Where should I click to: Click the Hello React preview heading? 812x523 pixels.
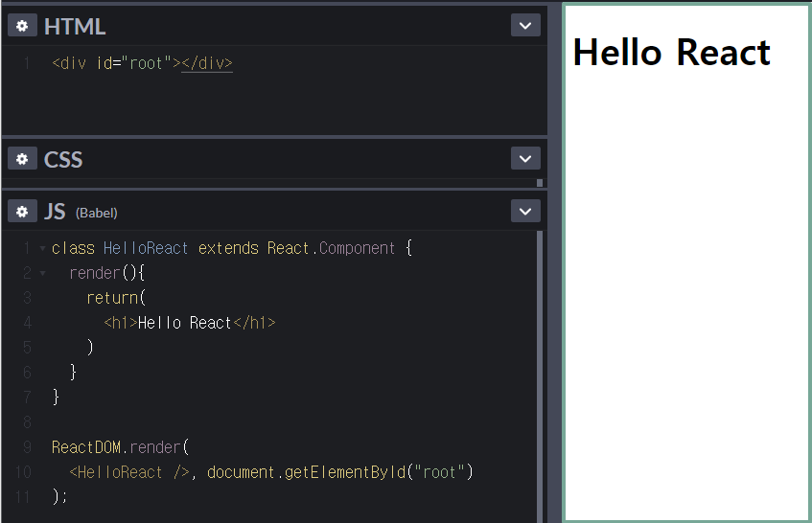[672, 53]
